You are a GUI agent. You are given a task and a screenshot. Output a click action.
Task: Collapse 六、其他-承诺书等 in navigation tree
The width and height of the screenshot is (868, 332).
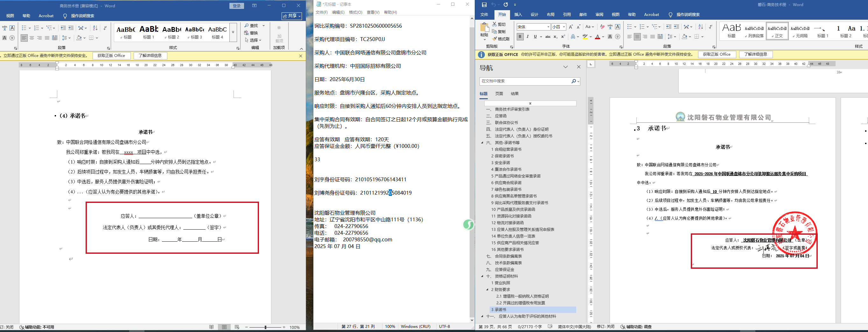coord(482,143)
